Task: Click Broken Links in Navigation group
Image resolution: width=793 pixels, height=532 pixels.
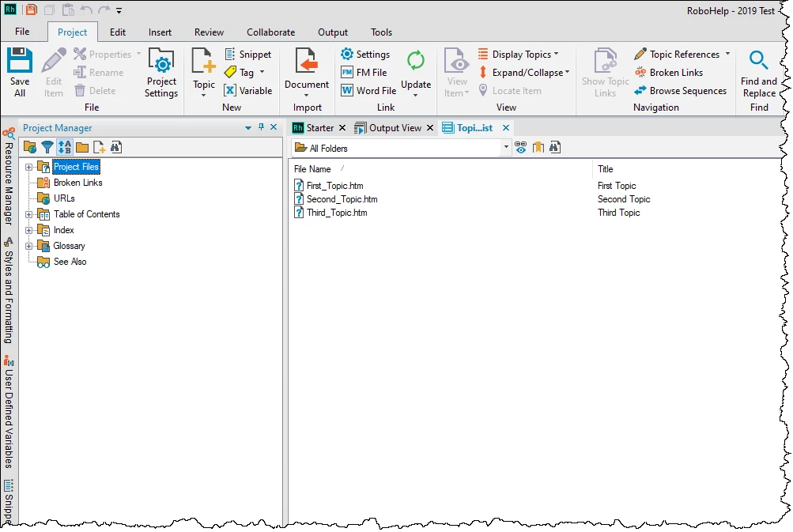Action: (669, 72)
